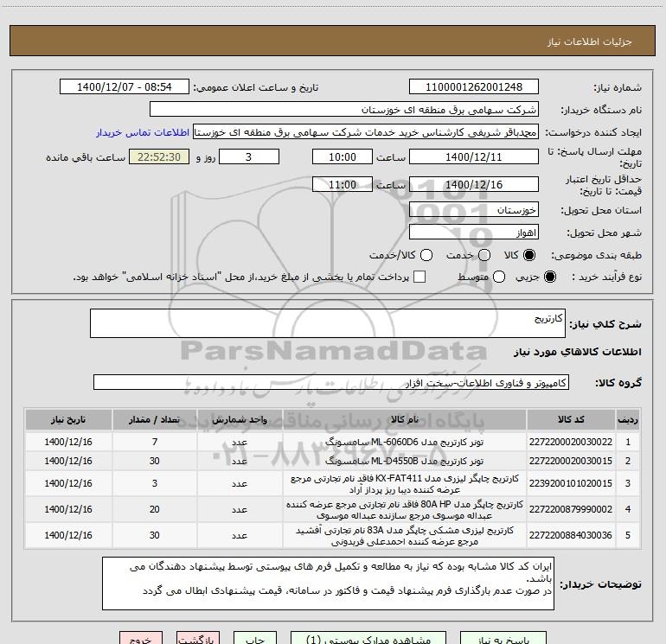Screen dimensions: 666x644
Task: Click the شماره نیاز field 1100001262001248
Action: pos(474,87)
